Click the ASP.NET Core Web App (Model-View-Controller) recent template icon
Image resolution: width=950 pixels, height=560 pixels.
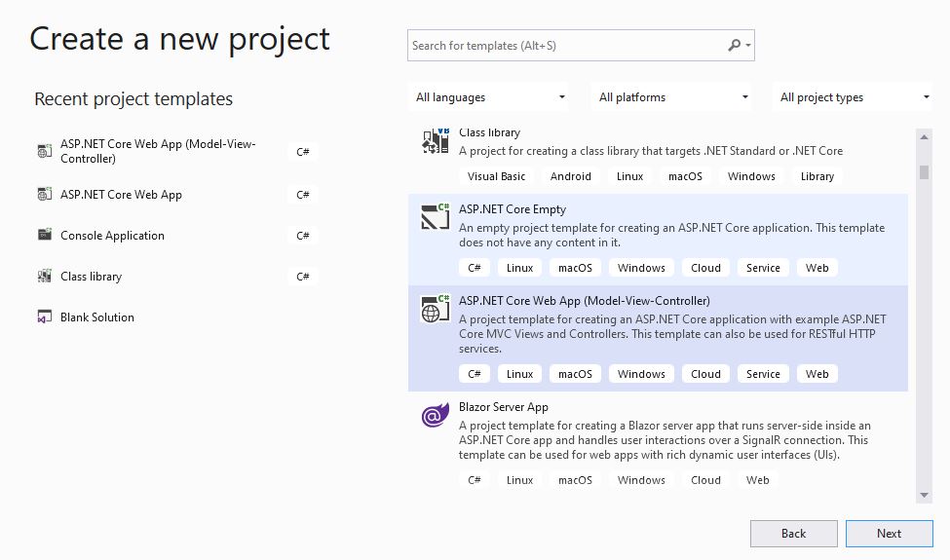point(45,151)
